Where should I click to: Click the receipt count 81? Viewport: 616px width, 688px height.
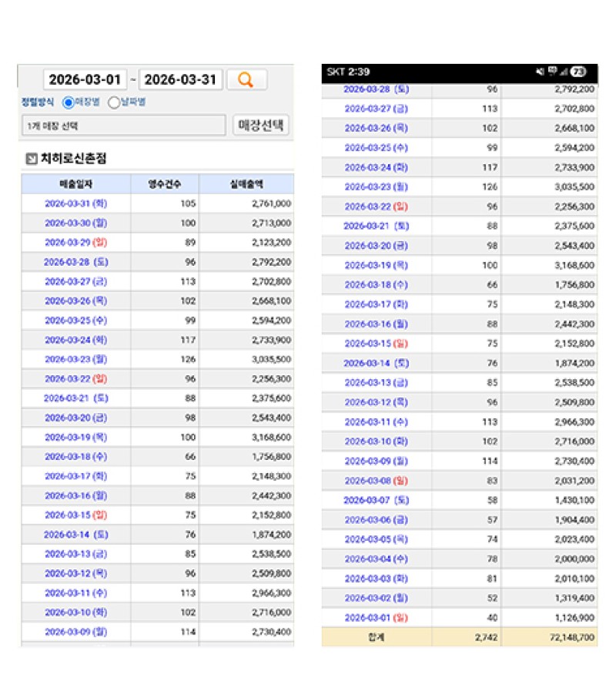[x=492, y=579]
